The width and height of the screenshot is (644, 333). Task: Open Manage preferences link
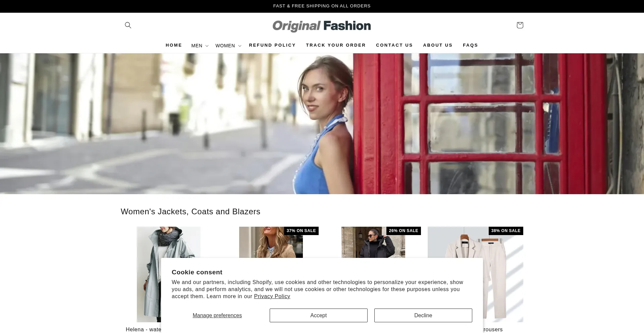coord(217,316)
